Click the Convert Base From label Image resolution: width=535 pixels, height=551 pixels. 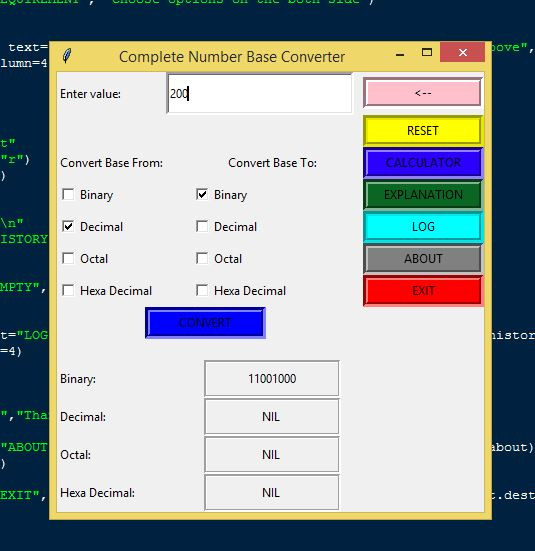coord(111,163)
